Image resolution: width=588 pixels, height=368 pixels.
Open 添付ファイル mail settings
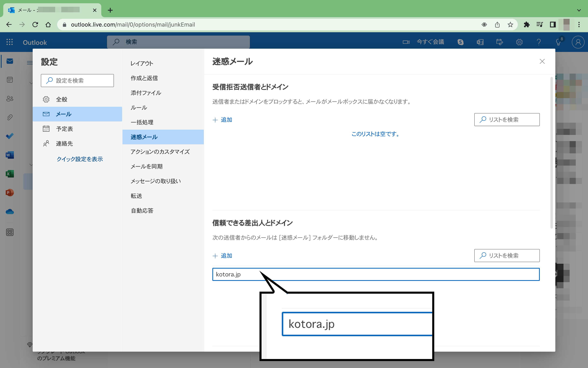click(163, 93)
